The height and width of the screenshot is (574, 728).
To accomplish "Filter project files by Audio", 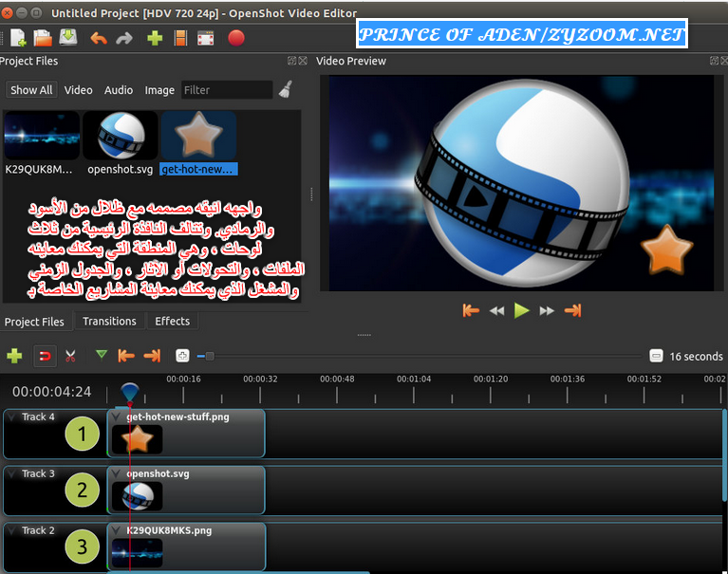I will 119,90.
